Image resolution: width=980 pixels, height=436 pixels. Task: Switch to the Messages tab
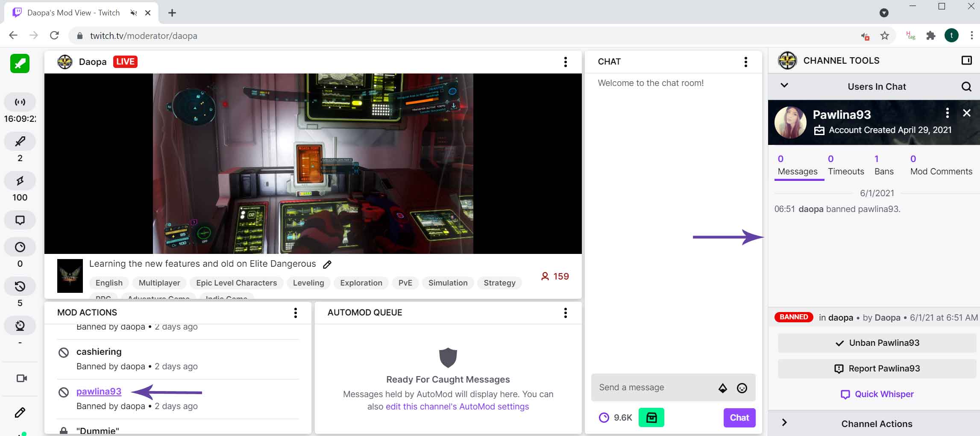tap(797, 165)
